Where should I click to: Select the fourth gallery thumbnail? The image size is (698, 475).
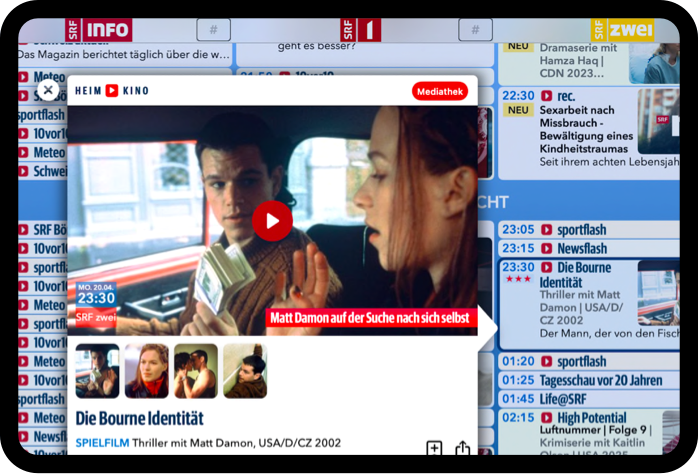click(x=244, y=371)
